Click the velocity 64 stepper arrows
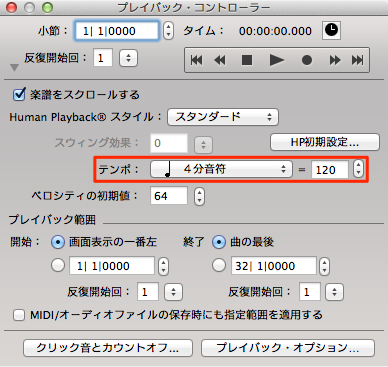This screenshot has height=367, width=388. coord(199,196)
